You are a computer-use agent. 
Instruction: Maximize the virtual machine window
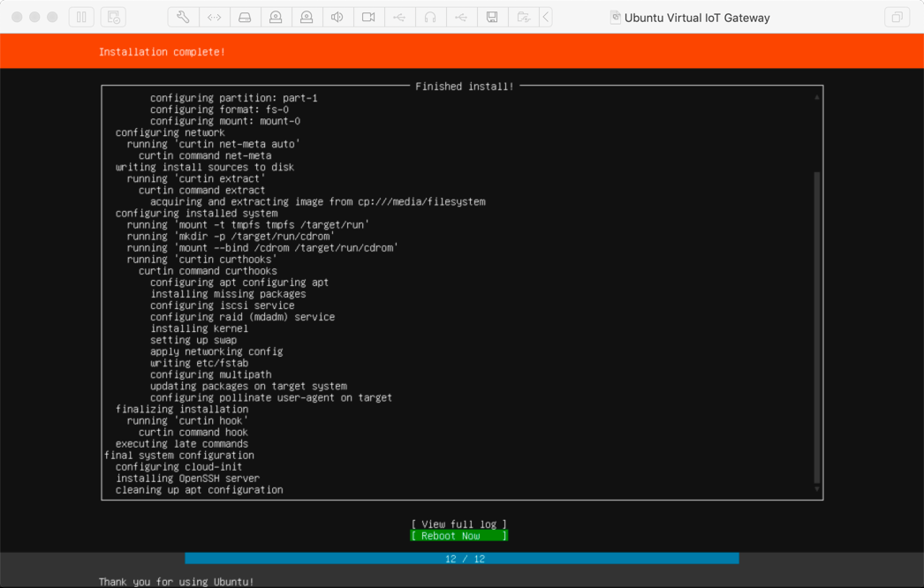click(52, 17)
